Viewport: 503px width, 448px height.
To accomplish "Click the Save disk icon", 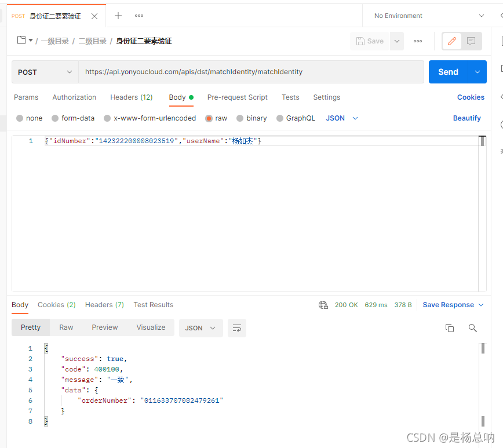I will coord(360,41).
